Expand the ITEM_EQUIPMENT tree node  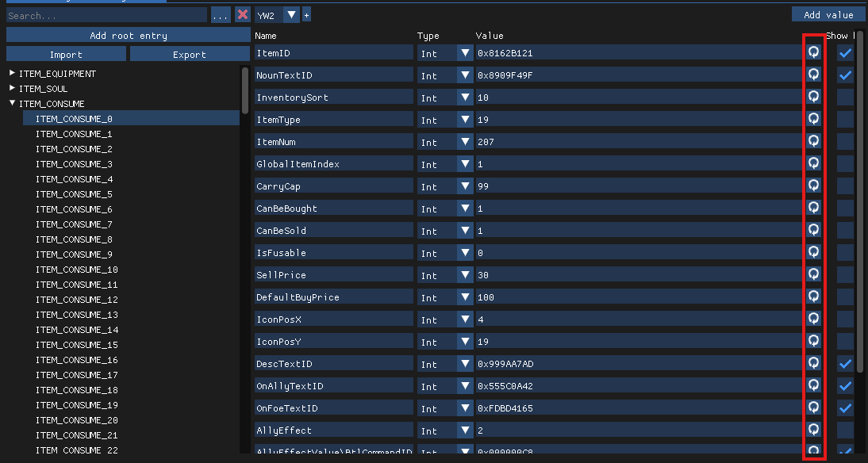[x=12, y=73]
